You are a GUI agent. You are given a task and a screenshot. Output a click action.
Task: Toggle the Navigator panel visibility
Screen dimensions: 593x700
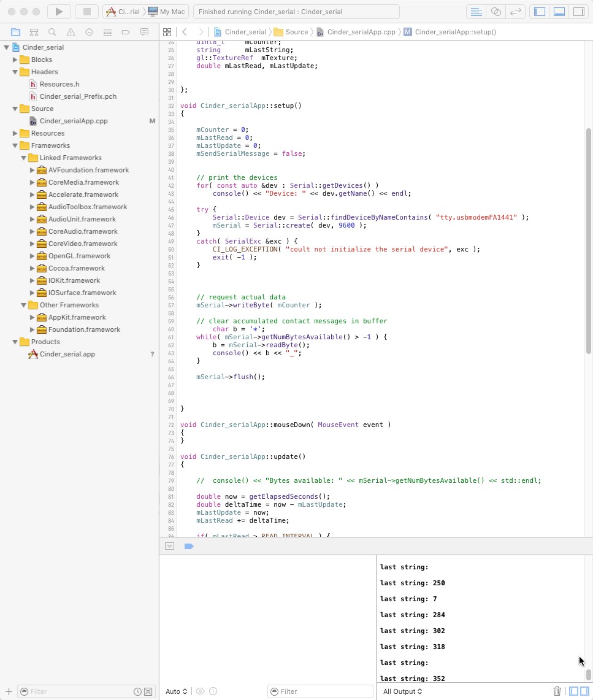(x=540, y=12)
